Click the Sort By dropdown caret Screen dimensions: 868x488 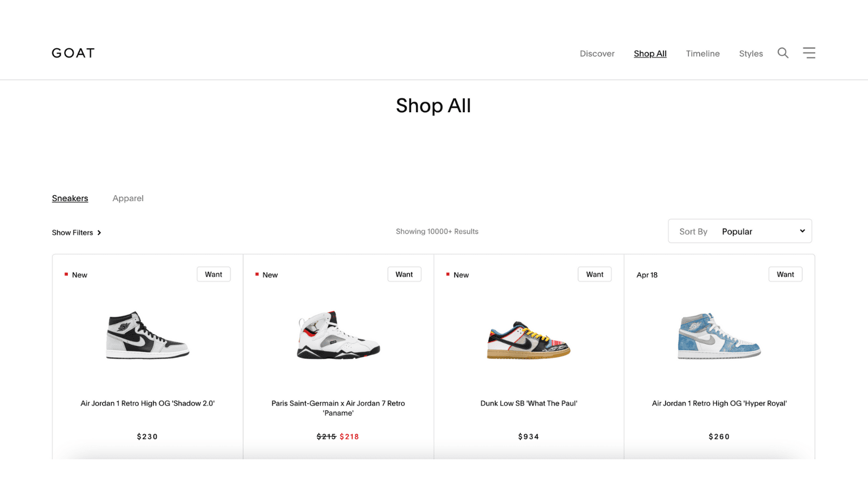coord(802,231)
